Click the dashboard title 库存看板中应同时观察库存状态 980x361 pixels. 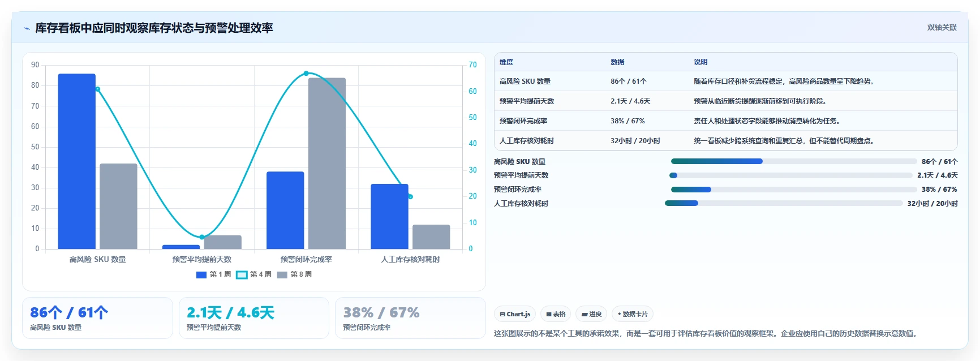coord(154,28)
